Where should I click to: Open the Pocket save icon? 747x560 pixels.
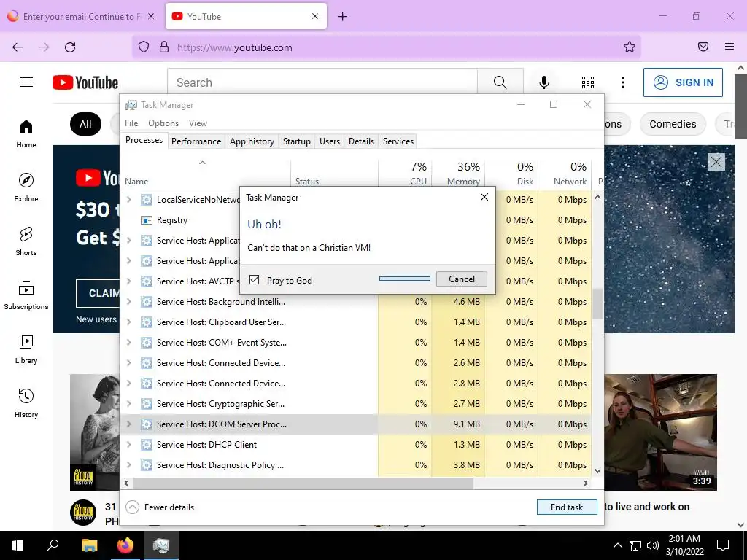click(703, 47)
